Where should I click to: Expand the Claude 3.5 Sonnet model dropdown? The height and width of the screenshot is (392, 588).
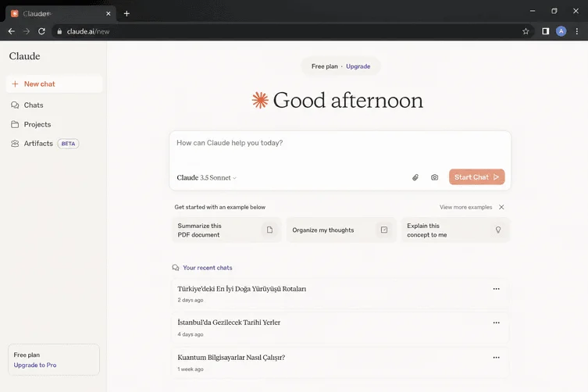click(x=207, y=177)
